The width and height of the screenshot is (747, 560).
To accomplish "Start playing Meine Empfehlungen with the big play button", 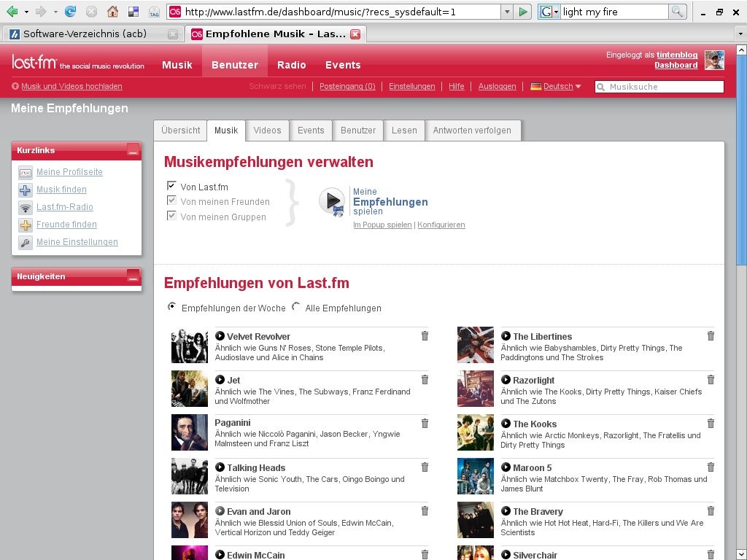I will [332, 201].
